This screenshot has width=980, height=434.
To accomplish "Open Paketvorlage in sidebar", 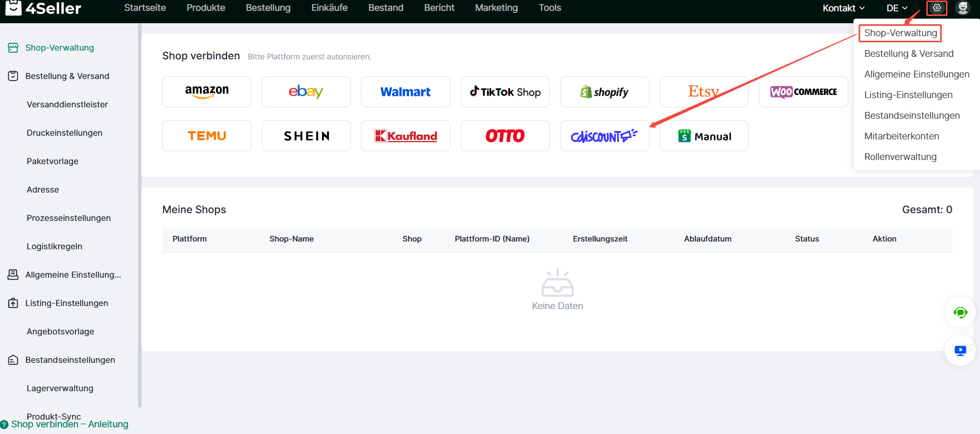I will click(x=53, y=161).
